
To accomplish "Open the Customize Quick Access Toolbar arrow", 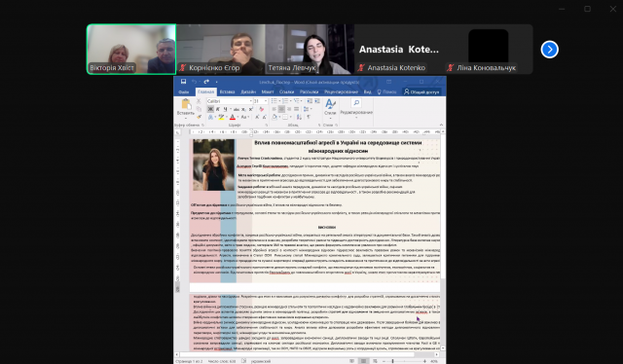I will [x=216, y=83].
